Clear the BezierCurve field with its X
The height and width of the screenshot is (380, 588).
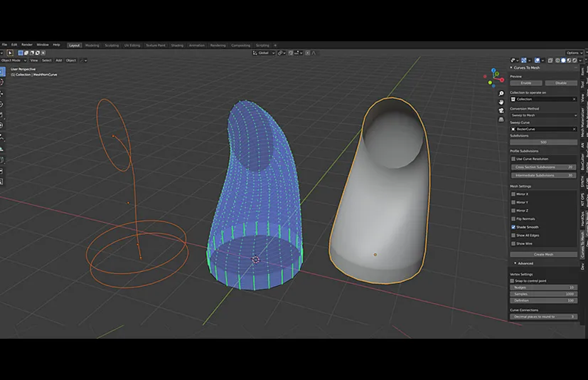[x=574, y=130]
